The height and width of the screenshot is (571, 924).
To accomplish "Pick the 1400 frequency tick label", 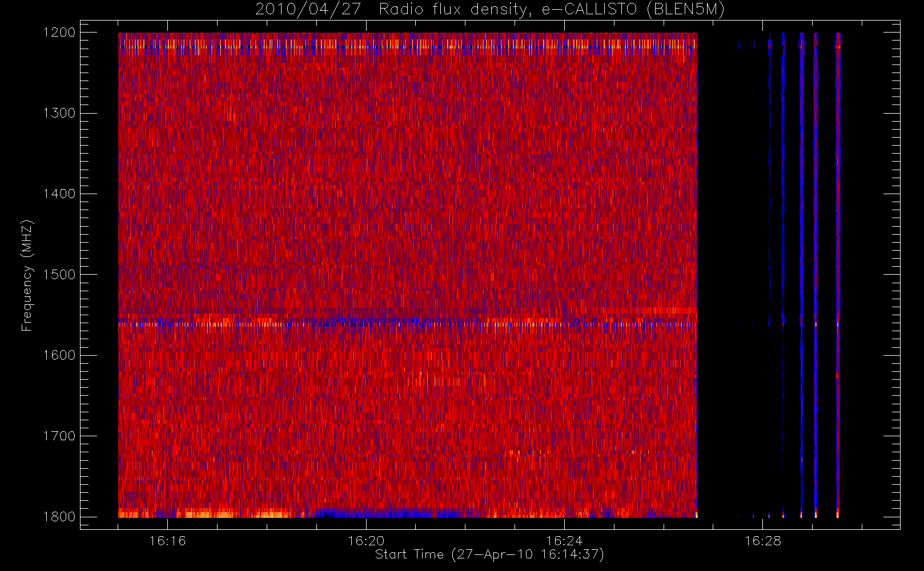I will [x=59, y=194].
